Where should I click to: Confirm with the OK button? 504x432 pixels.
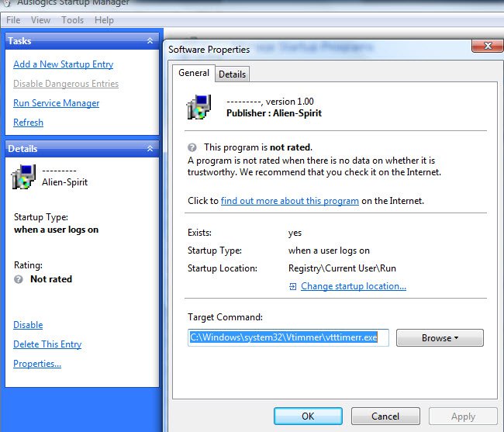click(308, 416)
